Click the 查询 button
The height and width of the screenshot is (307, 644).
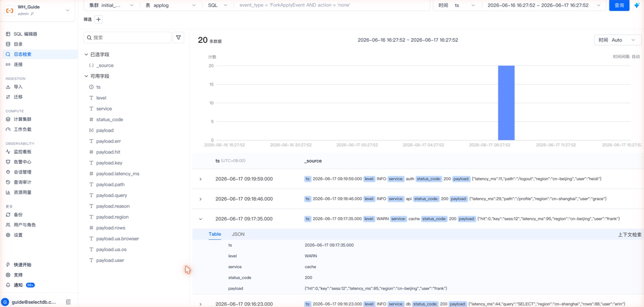619,5
